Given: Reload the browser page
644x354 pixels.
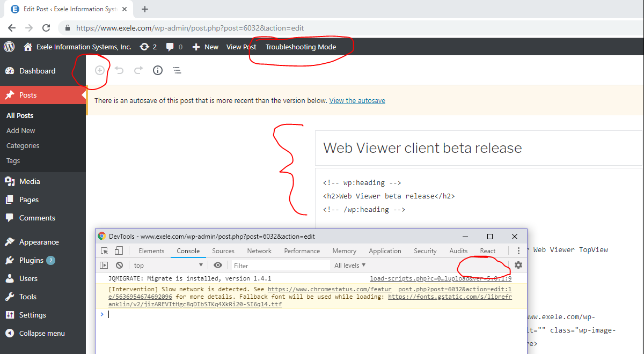Looking at the screenshot, I should pos(46,28).
